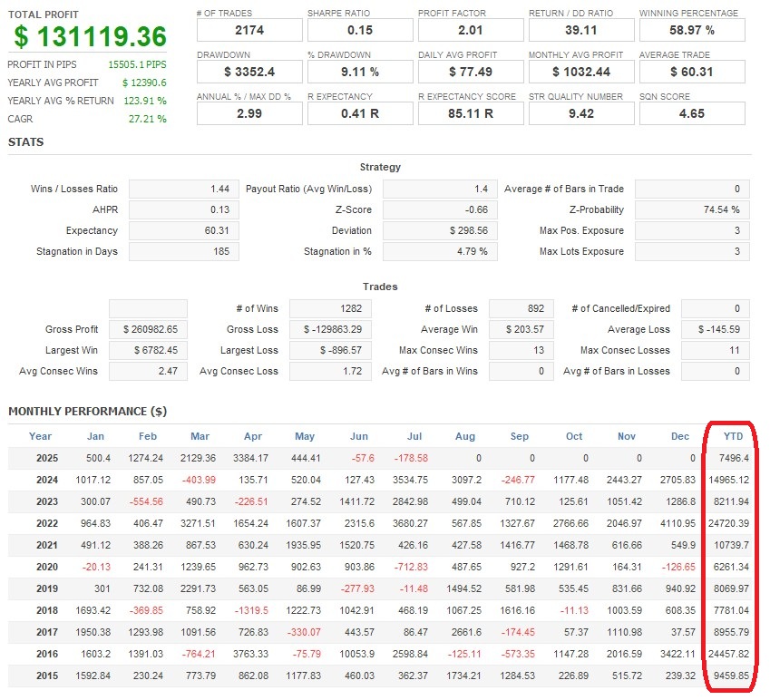
Task: Click the AHPR field showing 0.13
Action: (184, 210)
